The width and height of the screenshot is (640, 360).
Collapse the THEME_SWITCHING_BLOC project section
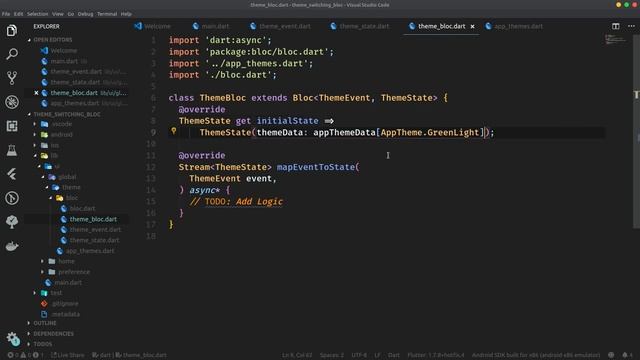pyautogui.click(x=67, y=114)
